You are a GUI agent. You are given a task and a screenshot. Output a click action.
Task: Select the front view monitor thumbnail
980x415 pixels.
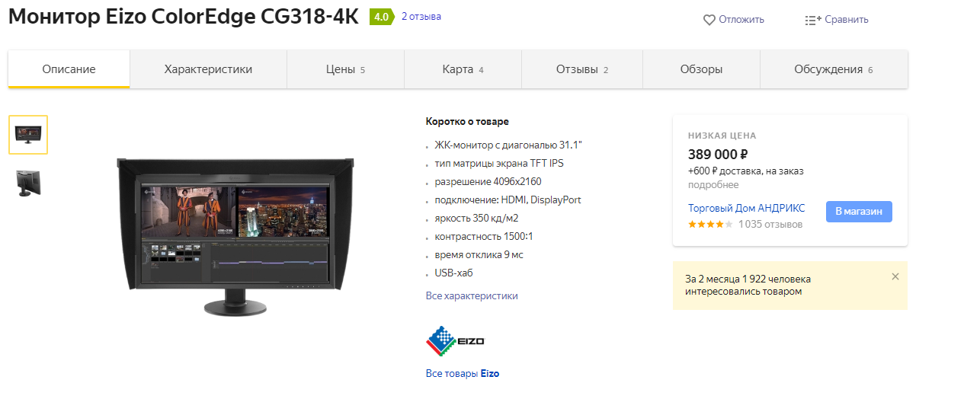tap(28, 135)
